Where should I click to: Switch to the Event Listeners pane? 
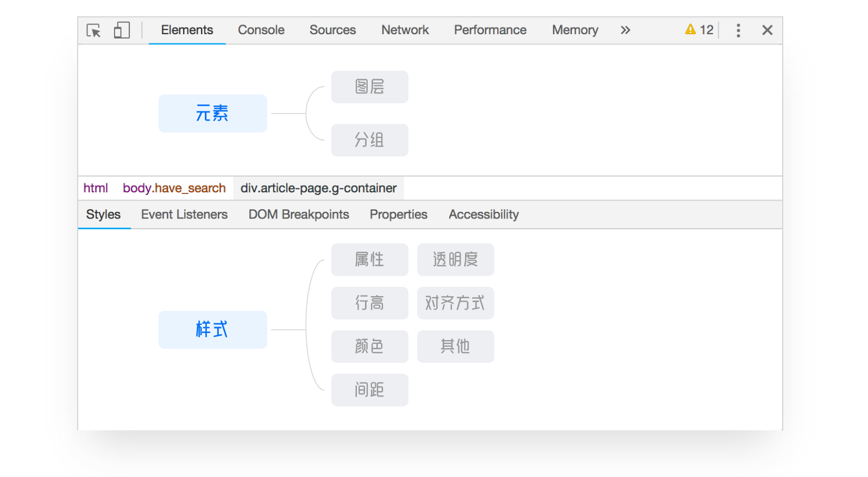click(x=184, y=215)
